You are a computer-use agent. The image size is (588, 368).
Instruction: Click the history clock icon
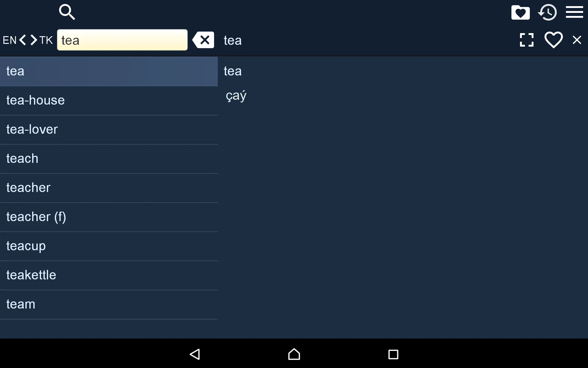(x=547, y=12)
